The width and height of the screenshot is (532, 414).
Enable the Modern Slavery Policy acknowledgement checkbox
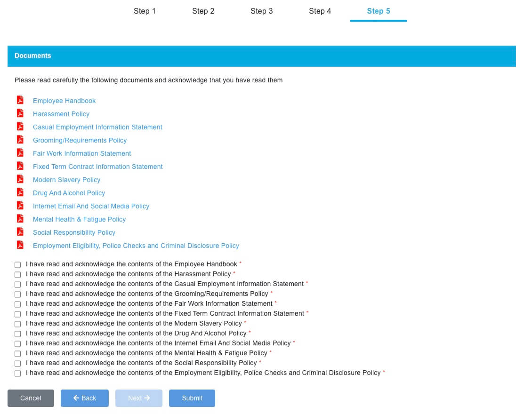(x=18, y=324)
